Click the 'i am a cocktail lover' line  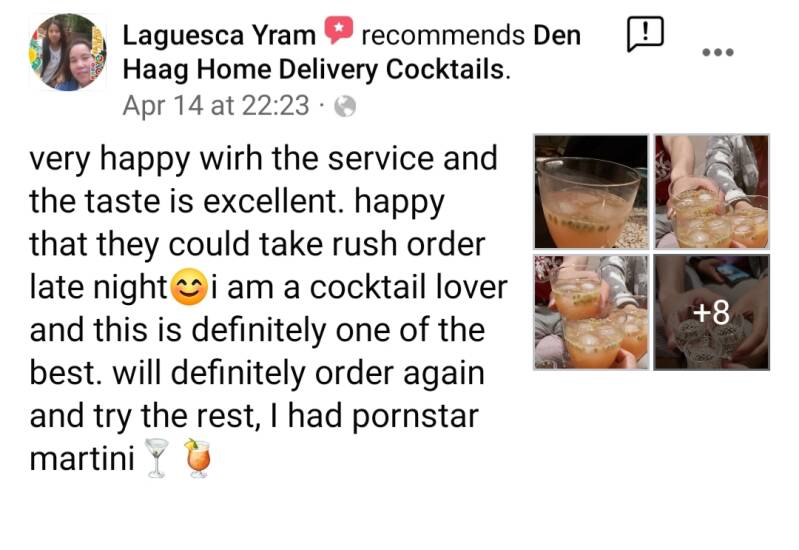point(359,287)
